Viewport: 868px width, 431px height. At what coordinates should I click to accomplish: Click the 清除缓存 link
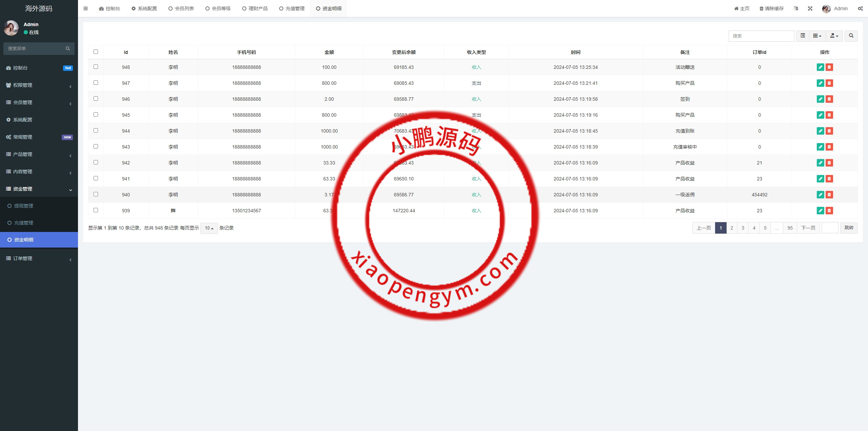pos(772,8)
